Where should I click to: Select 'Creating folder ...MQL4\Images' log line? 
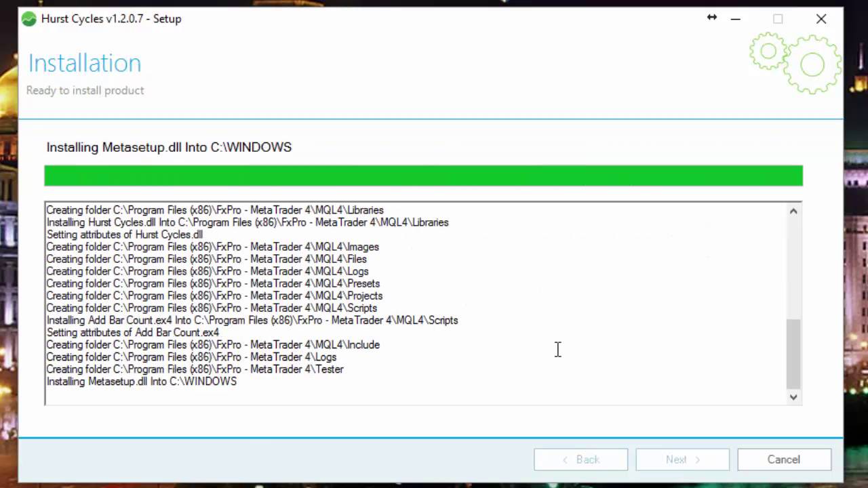212,247
